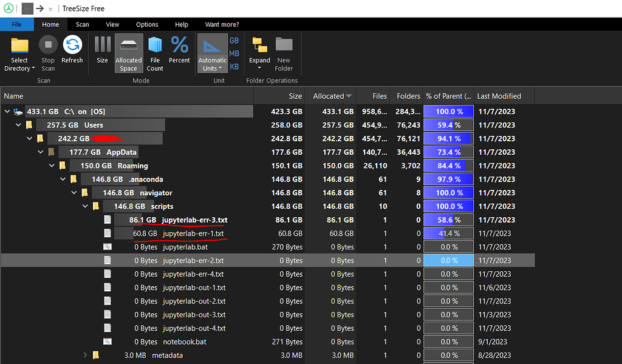Click the percent bar of jupyterlab-err-3.txt
This screenshot has width=622, height=364.
448,220
